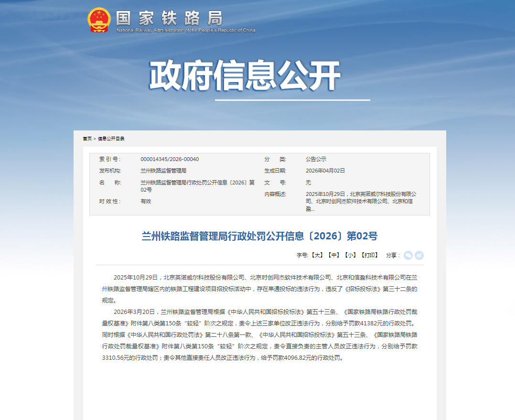Open 信息公开目录 breadcrumb link
Image resolution: width=515 pixels, height=420 pixels.
[x=111, y=139]
